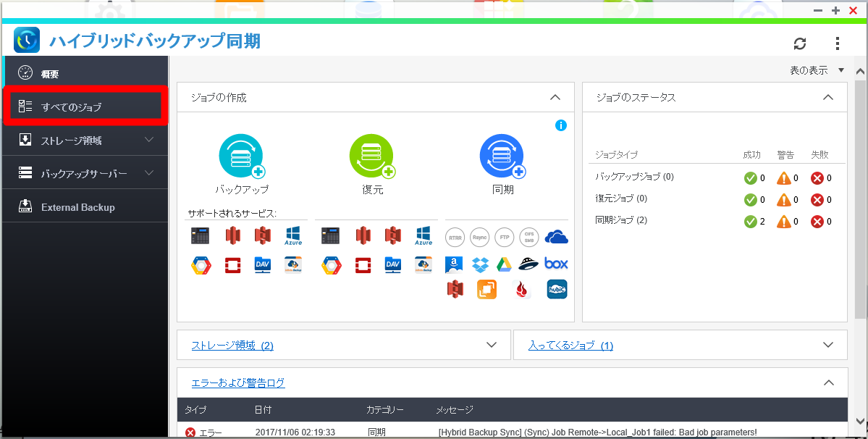The height and width of the screenshot is (439, 868).
Task: Click the Amazon Drive icon
Action: click(x=454, y=264)
